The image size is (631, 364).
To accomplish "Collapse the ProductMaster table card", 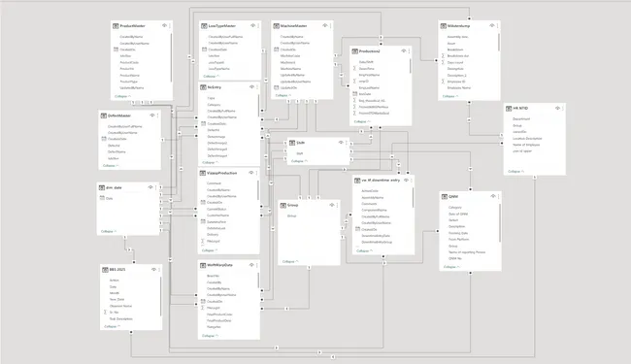I will click(x=122, y=96).
